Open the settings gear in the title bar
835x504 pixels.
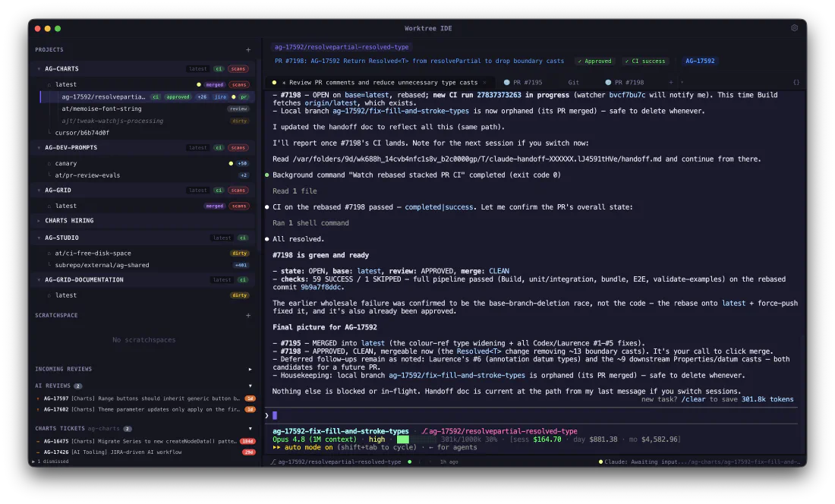794,28
